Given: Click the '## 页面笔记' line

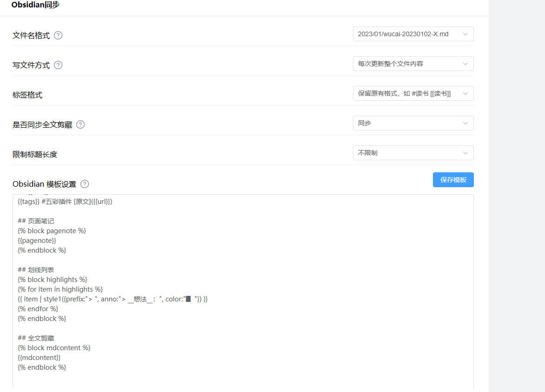Looking at the screenshot, I should 36,221.
